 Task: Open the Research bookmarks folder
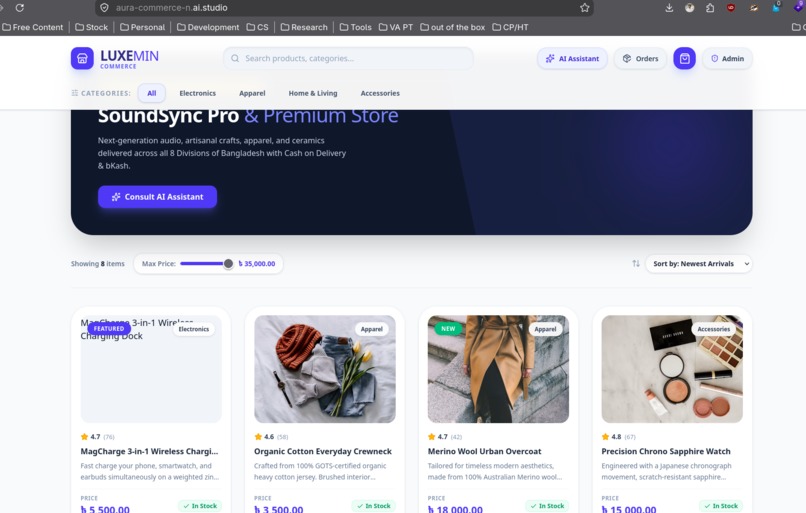click(x=304, y=27)
